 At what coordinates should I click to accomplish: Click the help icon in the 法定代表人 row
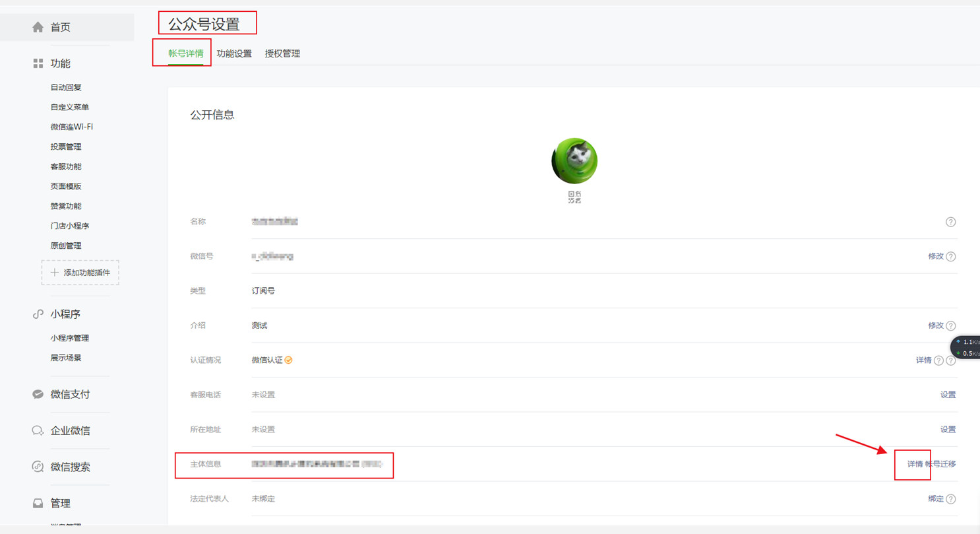pyautogui.click(x=950, y=499)
